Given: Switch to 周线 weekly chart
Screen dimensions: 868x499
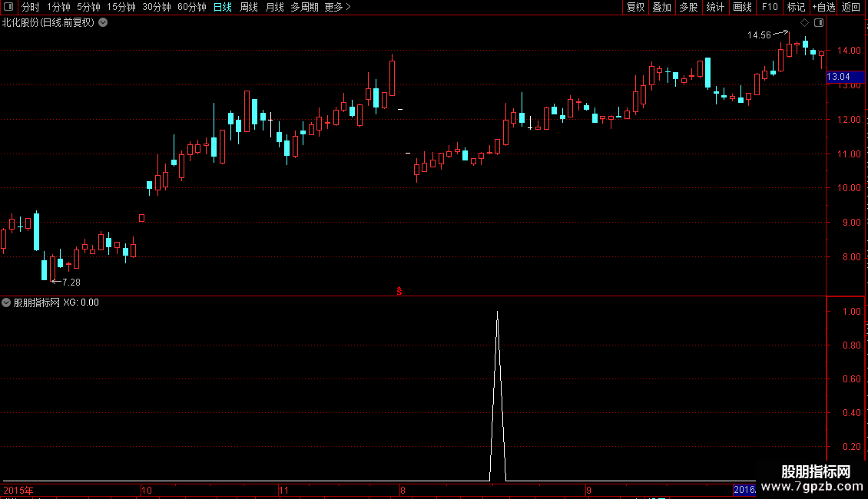Looking at the screenshot, I should (249, 7).
